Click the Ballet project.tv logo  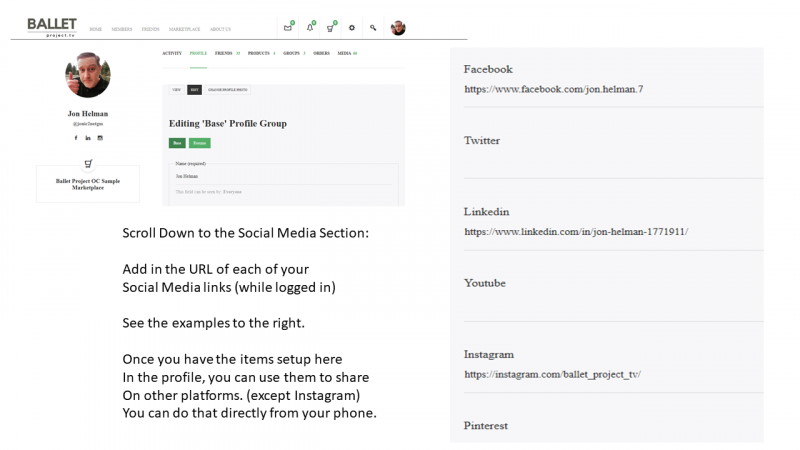click(52, 27)
